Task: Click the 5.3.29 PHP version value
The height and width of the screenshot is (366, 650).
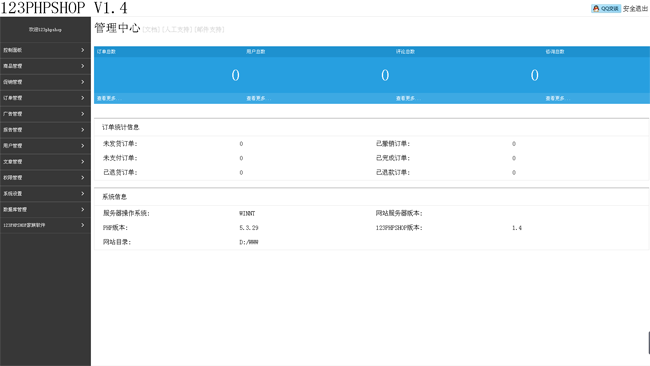Action: pyautogui.click(x=249, y=228)
